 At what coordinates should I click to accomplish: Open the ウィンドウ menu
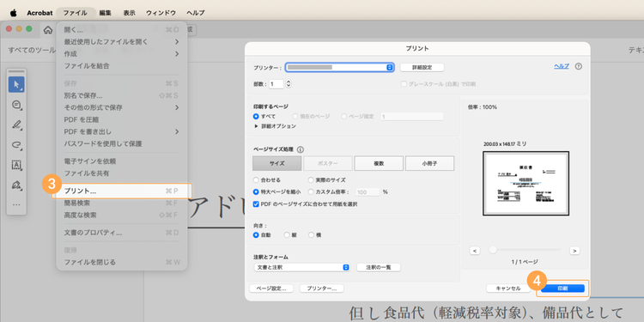161,13
